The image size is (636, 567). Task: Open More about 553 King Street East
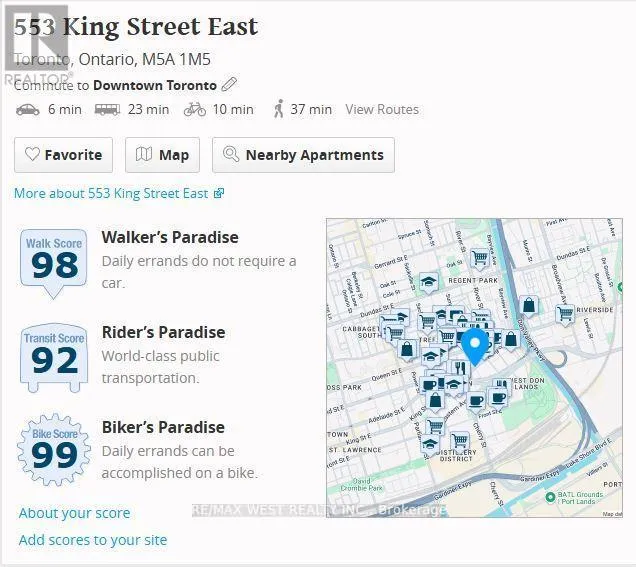119,193
